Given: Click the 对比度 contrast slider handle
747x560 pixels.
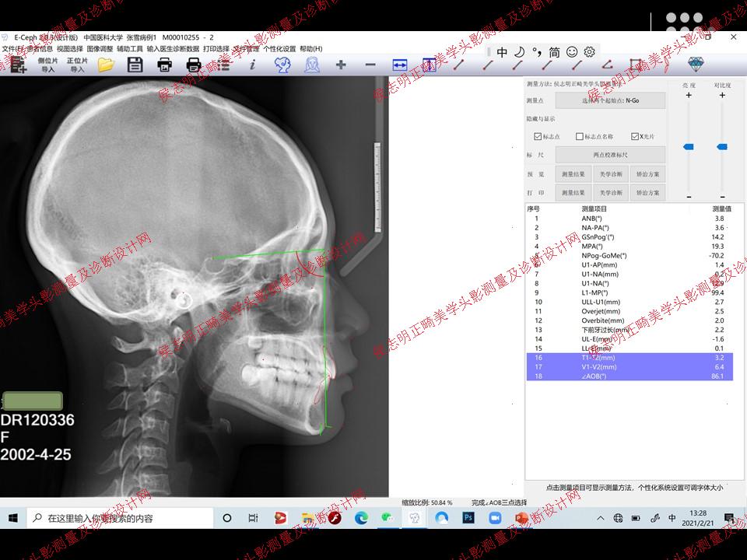Looking at the screenshot, I should 722,147.
